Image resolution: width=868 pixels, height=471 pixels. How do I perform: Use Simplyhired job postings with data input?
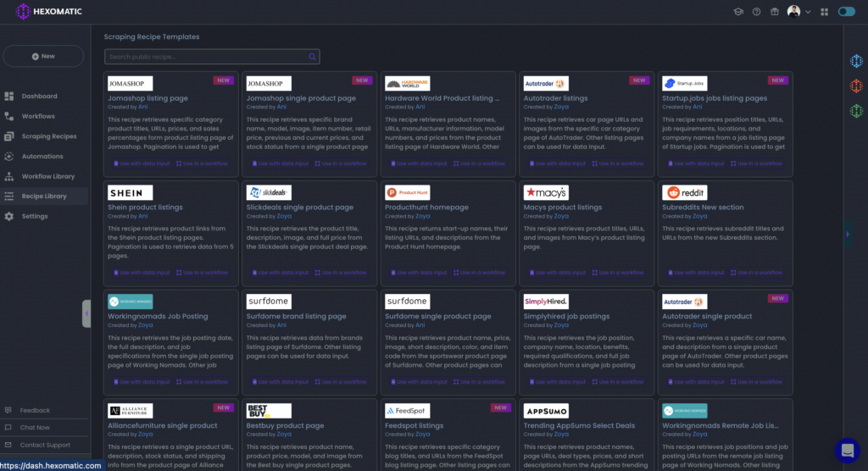click(558, 382)
